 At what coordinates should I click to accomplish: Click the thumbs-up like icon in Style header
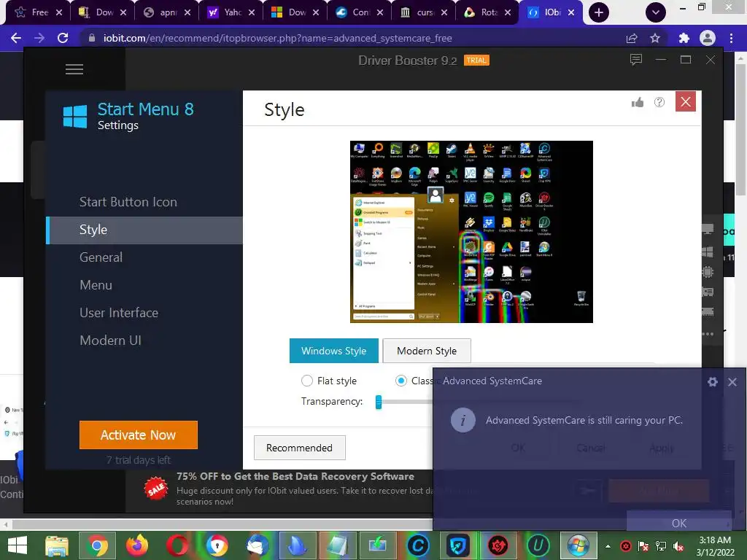click(638, 102)
